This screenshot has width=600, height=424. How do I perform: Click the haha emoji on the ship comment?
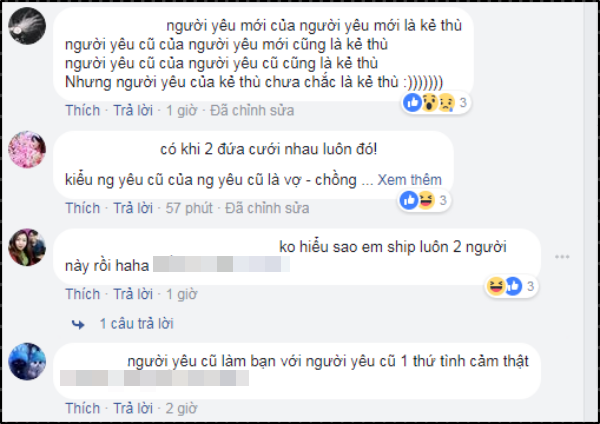point(496,286)
